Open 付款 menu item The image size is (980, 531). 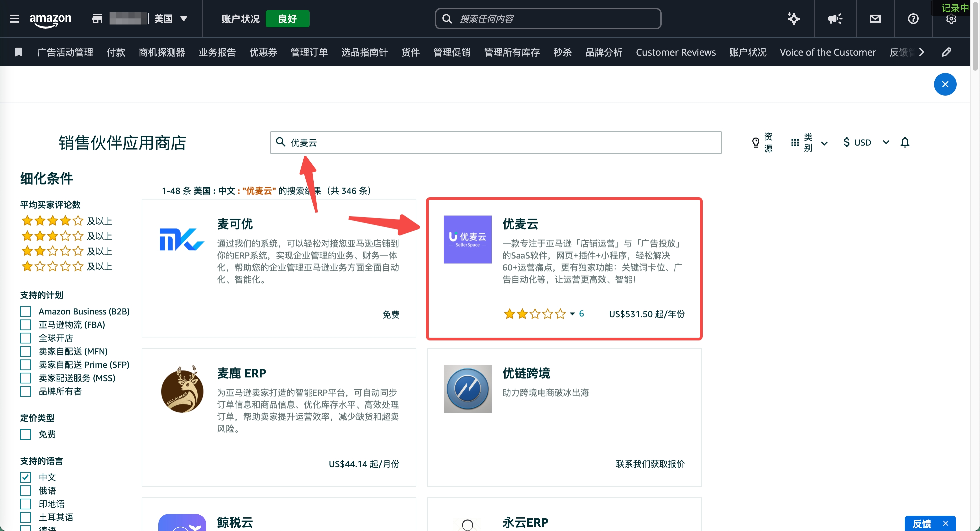116,52
